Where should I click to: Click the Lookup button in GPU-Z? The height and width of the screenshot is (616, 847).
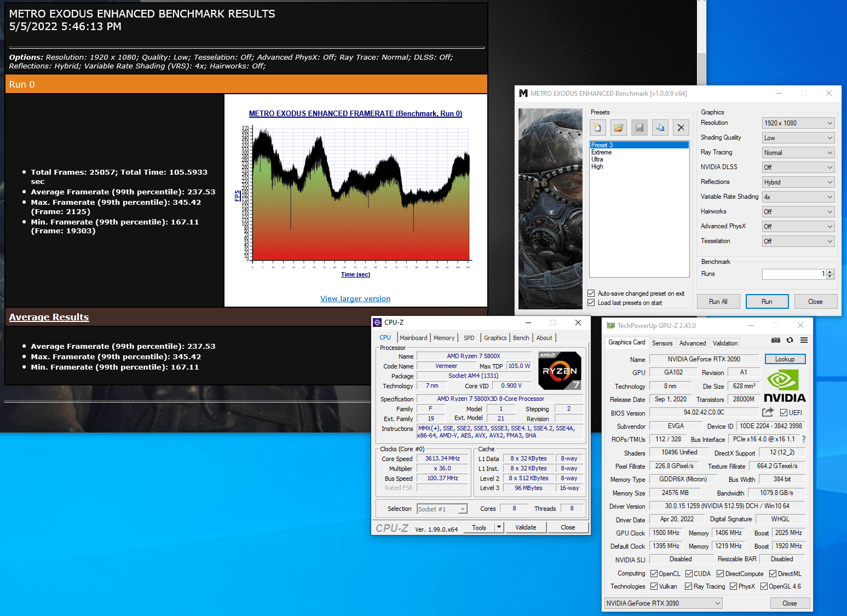(x=785, y=359)
